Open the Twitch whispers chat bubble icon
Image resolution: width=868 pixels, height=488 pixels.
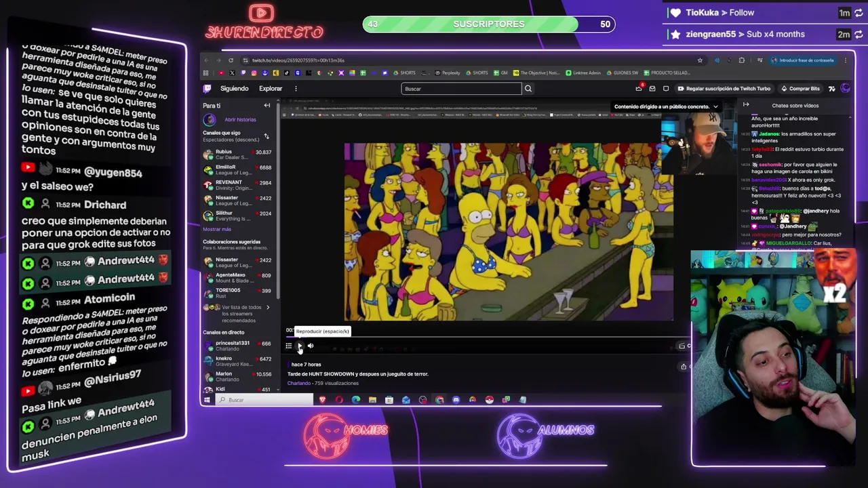tap(666, 88)
